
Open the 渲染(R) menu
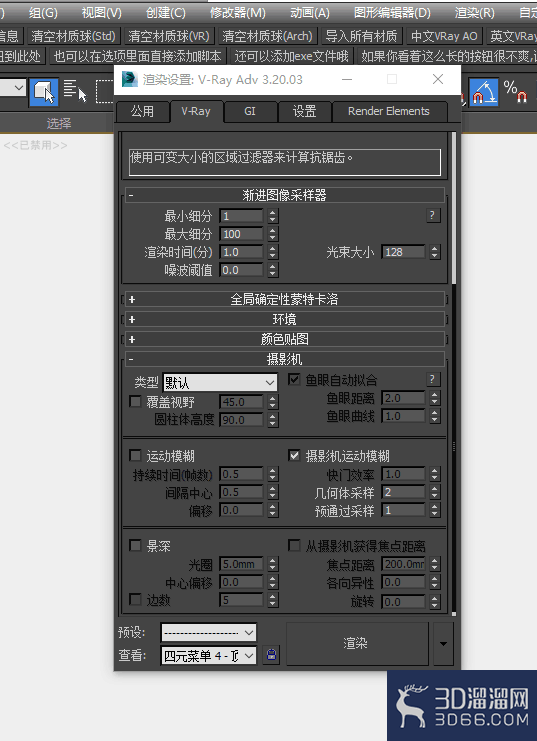click(x=474, y=12)
